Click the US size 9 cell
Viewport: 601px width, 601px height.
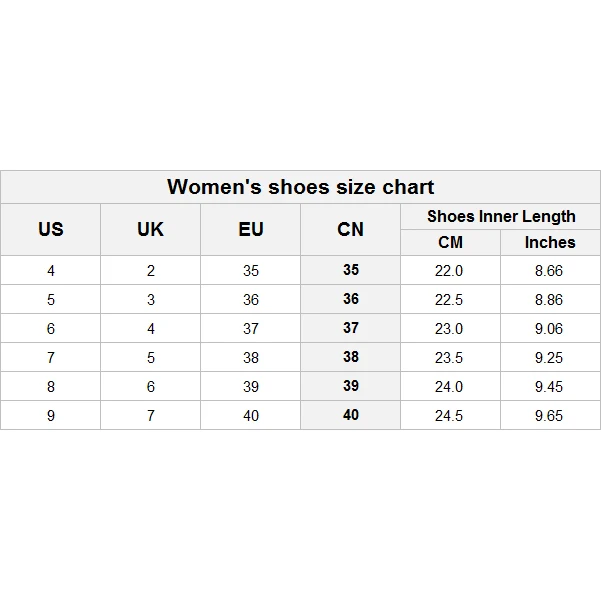coord(51,416)
